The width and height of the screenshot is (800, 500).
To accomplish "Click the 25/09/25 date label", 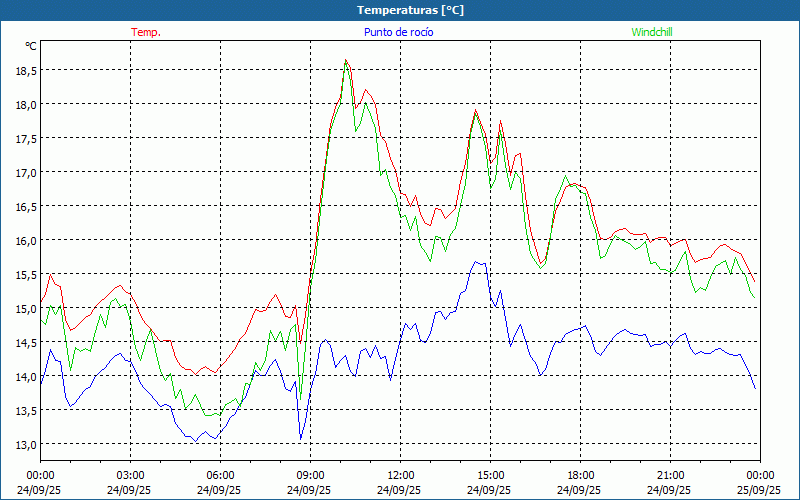I will (x=760, y=491).
